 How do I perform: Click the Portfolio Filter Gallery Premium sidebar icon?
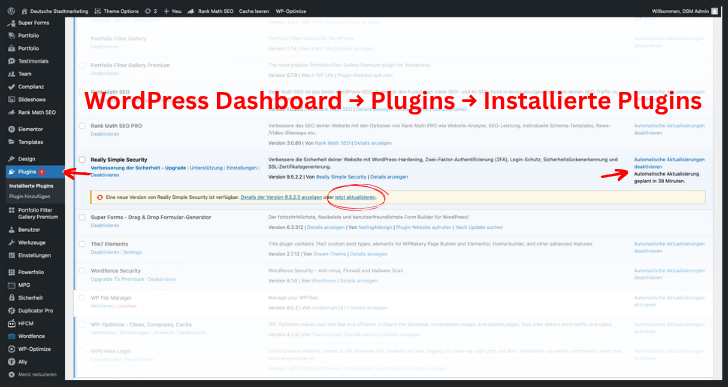[11, 210]
